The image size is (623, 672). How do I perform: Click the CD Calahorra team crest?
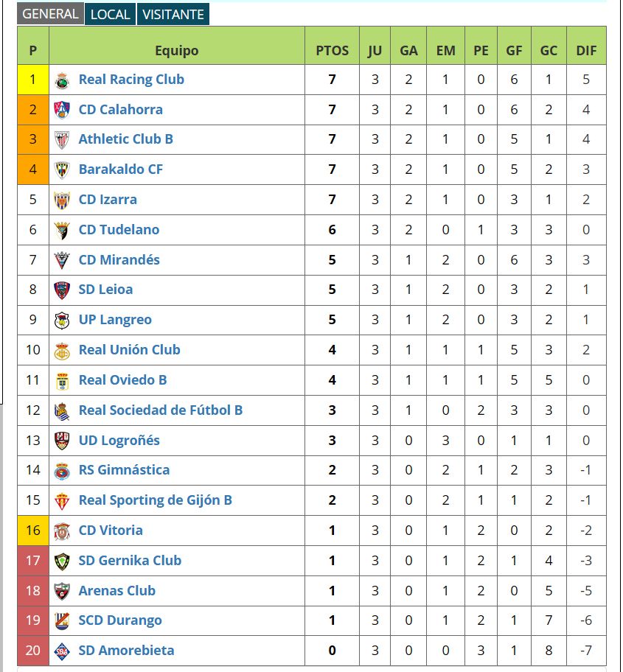click(62, 110)
